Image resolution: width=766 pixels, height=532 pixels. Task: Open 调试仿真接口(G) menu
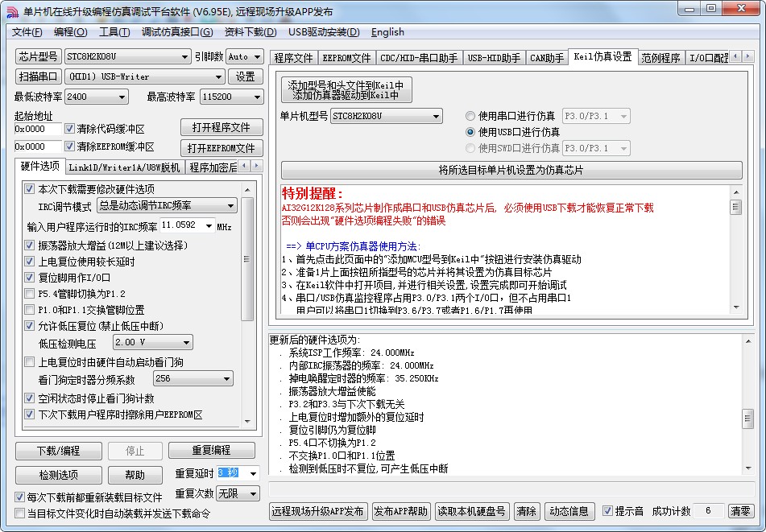click(x=177, y=32)
